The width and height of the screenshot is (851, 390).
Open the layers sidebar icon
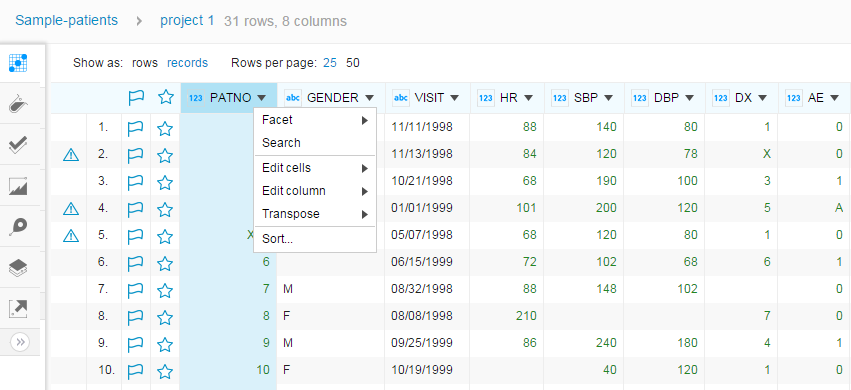coord(18,267)
